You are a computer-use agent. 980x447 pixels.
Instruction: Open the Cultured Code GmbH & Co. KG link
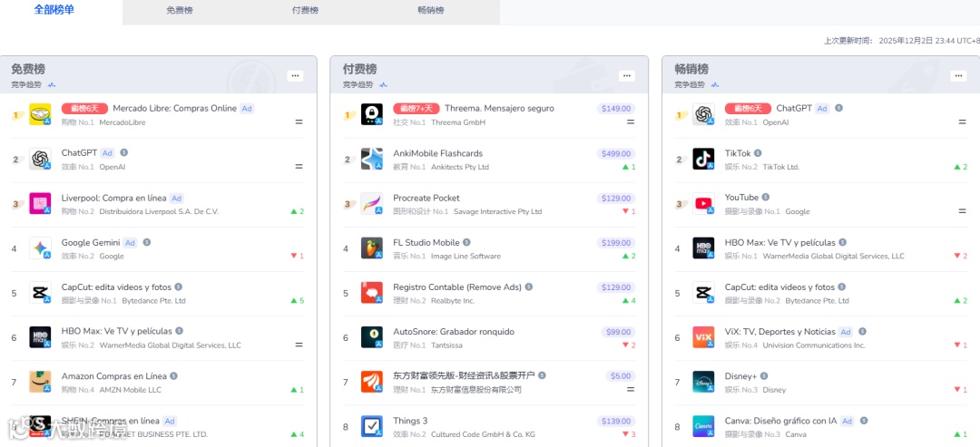[483, 434]
